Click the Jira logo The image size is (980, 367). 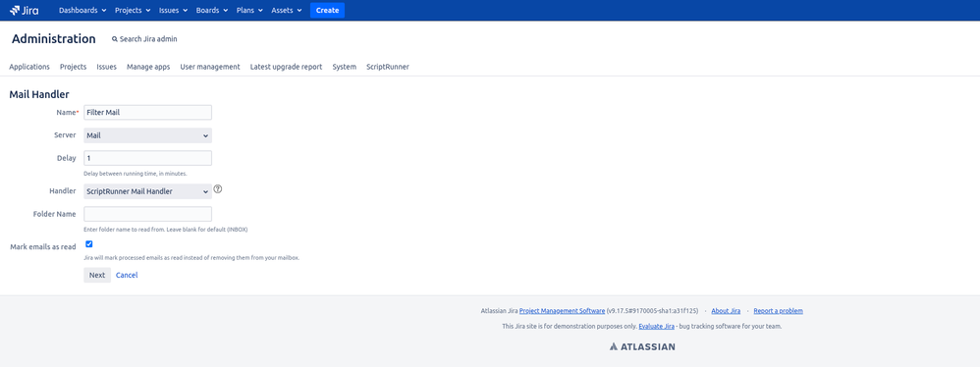[24, 10]
